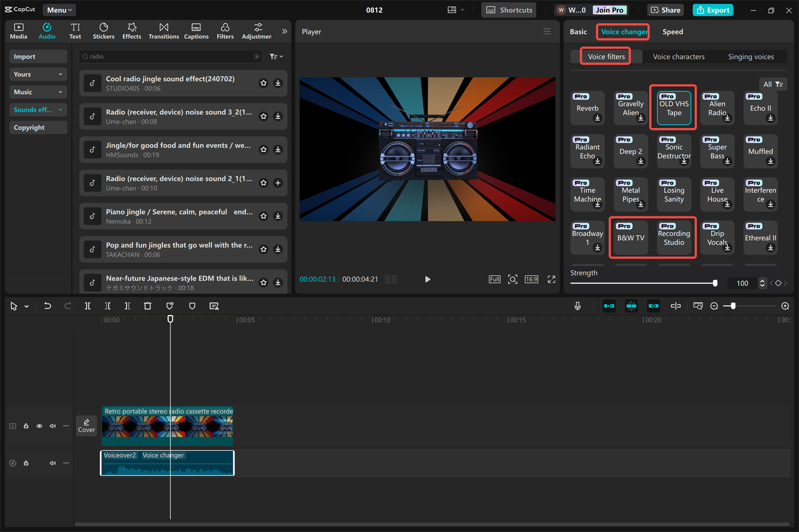
Task: Open the Speed tab in the right panel
Action: 672,31
